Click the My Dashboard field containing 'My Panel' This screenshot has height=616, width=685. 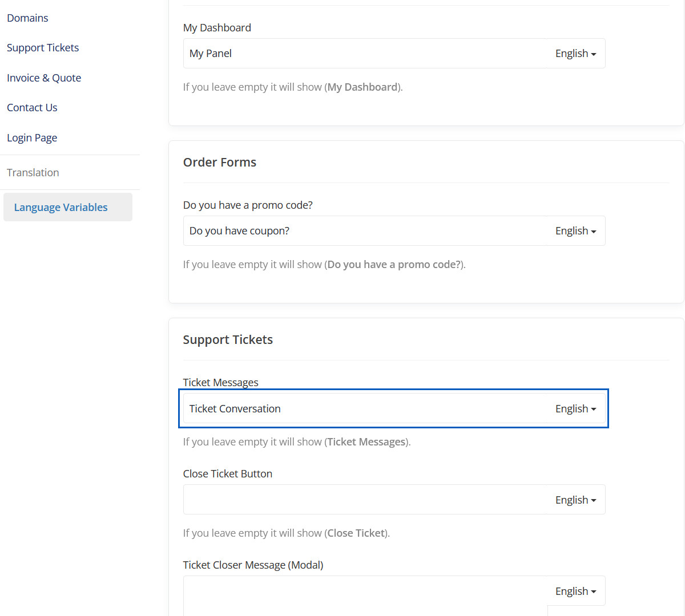[x=365, y=54]
